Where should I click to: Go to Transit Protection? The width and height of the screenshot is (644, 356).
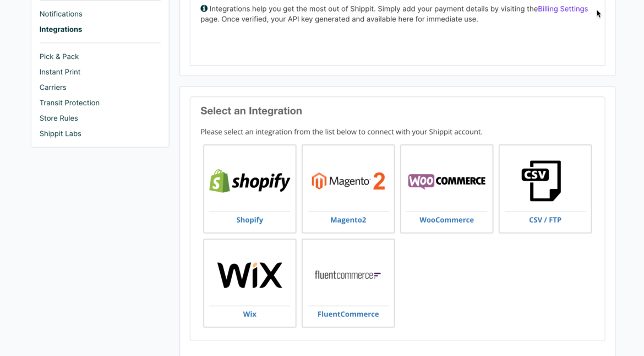[x=69, y=103]
